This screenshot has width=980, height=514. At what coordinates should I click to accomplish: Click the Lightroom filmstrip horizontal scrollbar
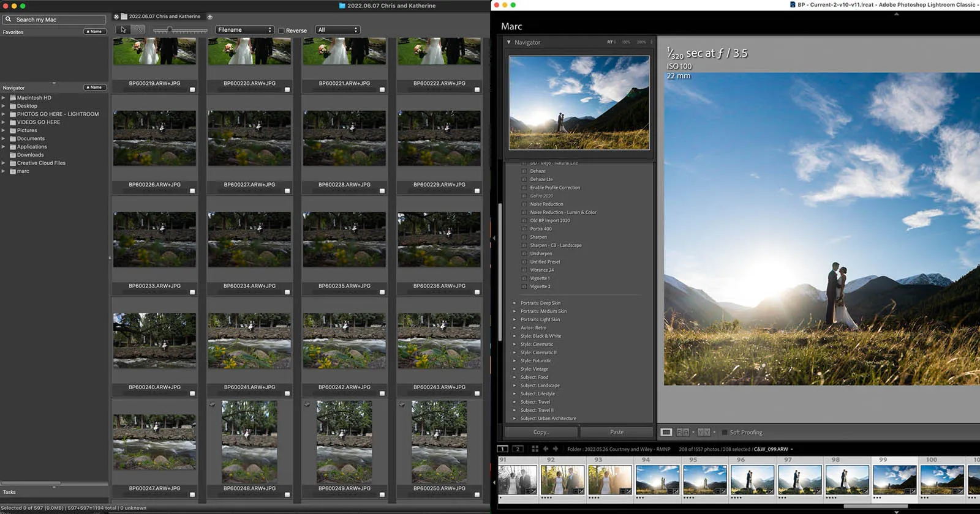pos(876,506)
